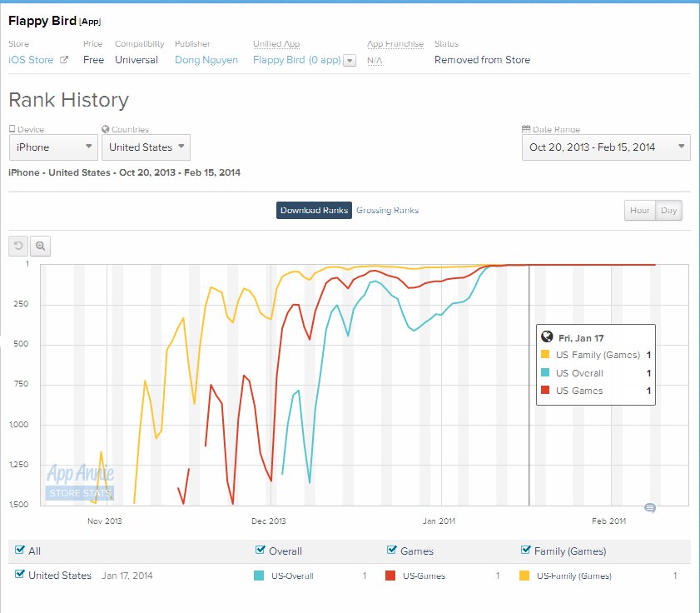This screenshot has height=613, width=700.
Task: Click the Dec 2013 axis label
Action: (x=268, y=521)
